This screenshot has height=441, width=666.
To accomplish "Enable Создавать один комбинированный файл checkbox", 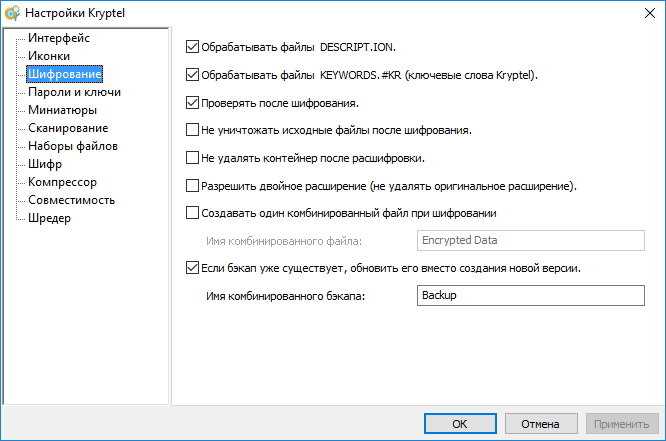I will [193, 212].
